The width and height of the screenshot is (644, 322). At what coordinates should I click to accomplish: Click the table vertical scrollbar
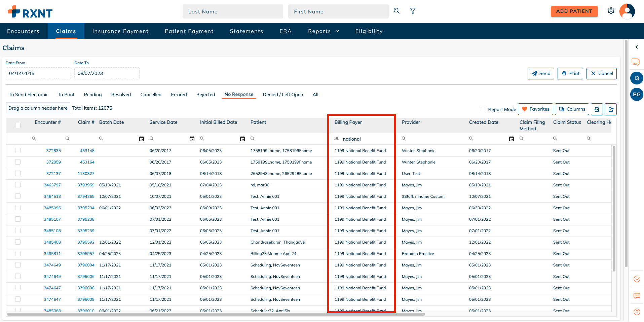coord(614,209)
